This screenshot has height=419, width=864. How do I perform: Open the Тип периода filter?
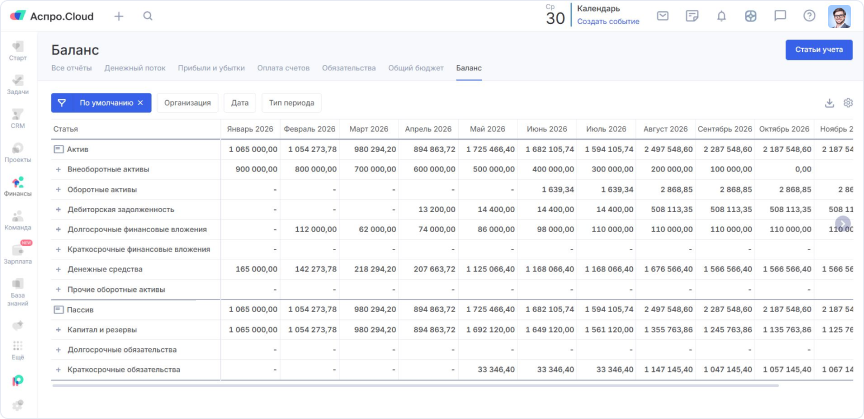(x=291, y=103)
